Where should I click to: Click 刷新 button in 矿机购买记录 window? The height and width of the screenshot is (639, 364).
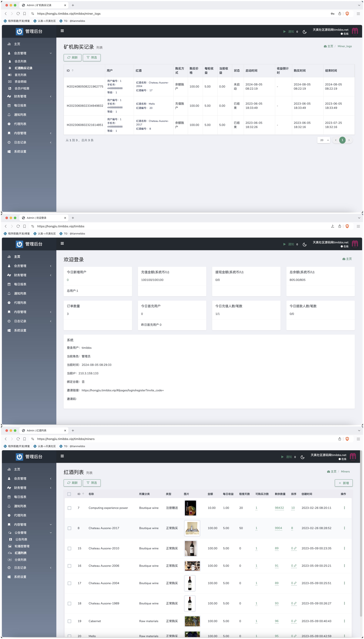(72, 58)
